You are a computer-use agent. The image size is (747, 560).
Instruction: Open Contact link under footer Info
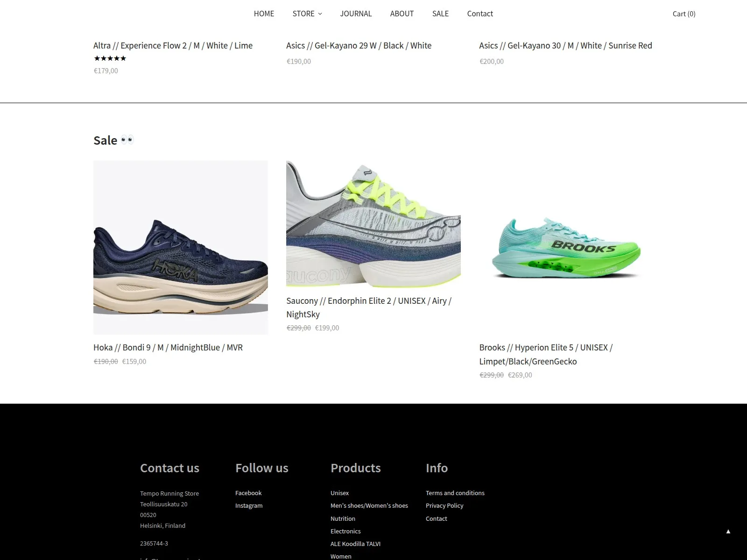point(437,518)
